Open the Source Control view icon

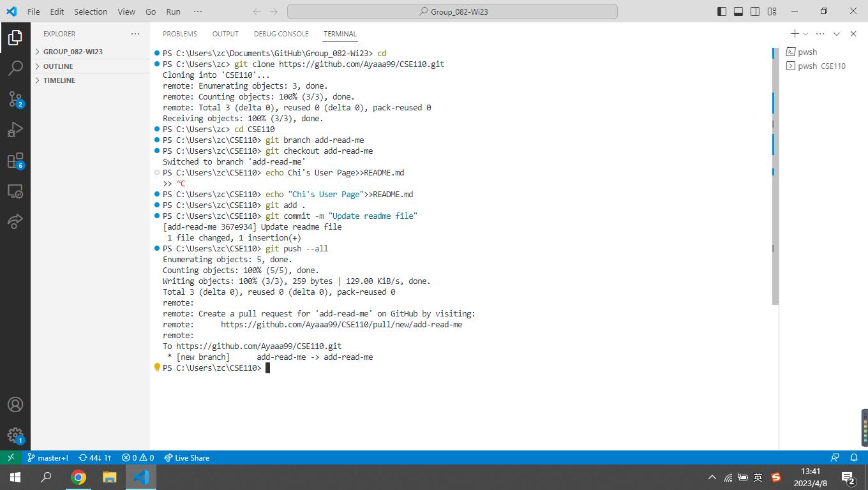click(x=15, y=99)
